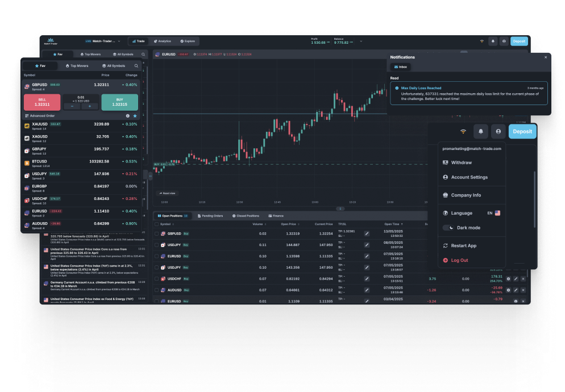Switch to the Pending Orders tab

click(210, 216)
